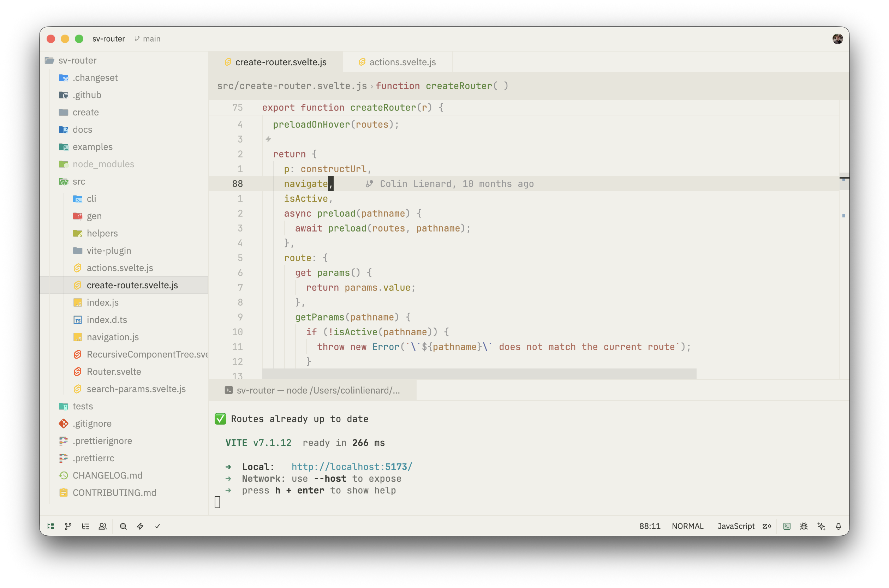Toggle the project panel icon in status bar

pos(51,526)
